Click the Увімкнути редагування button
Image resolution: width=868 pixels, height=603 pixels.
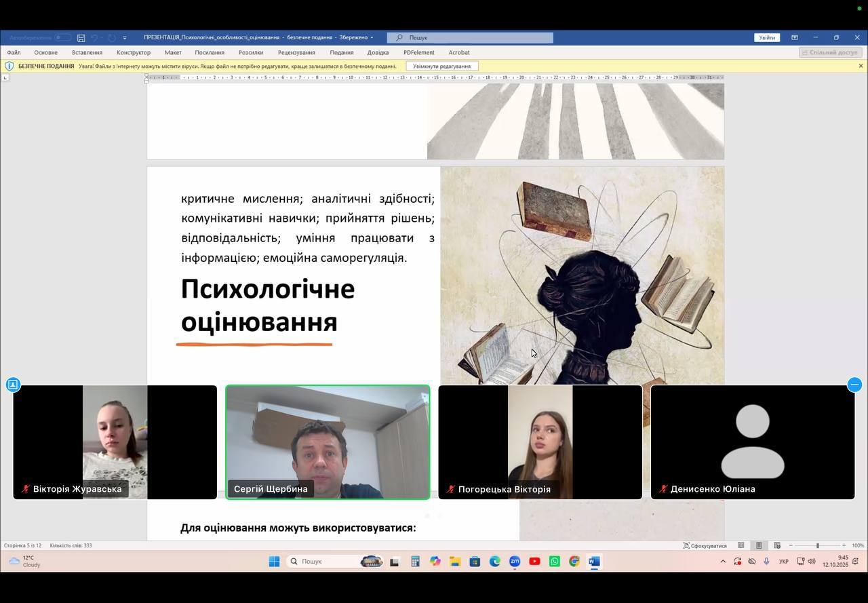pos(442,66)
